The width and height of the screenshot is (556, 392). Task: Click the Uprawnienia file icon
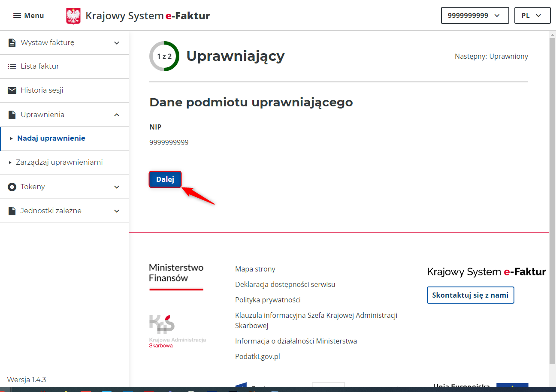pos(12,115)
